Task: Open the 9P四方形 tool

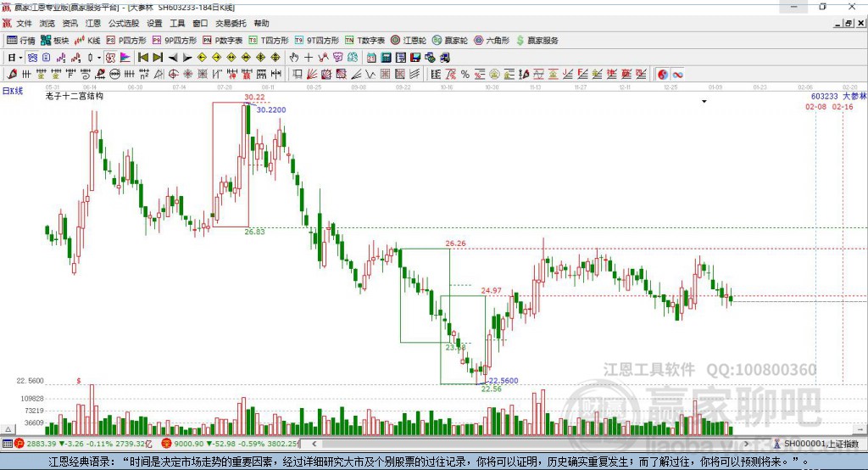Action: 175,41
